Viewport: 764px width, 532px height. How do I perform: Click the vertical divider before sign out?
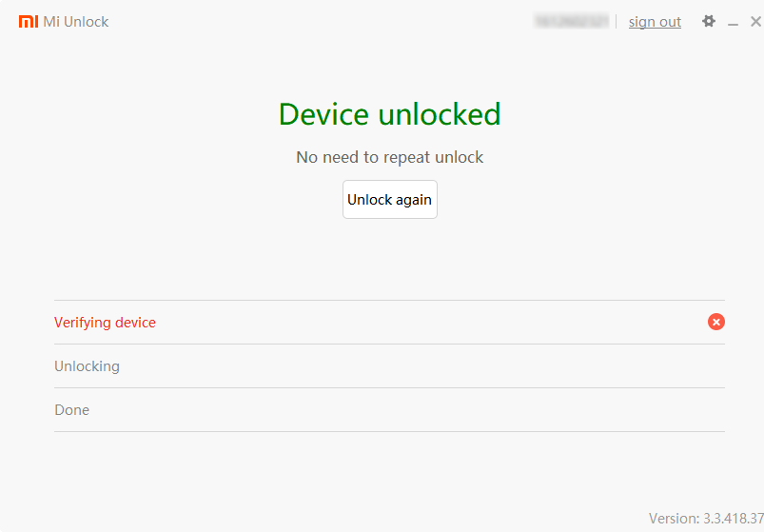[617, 21]
